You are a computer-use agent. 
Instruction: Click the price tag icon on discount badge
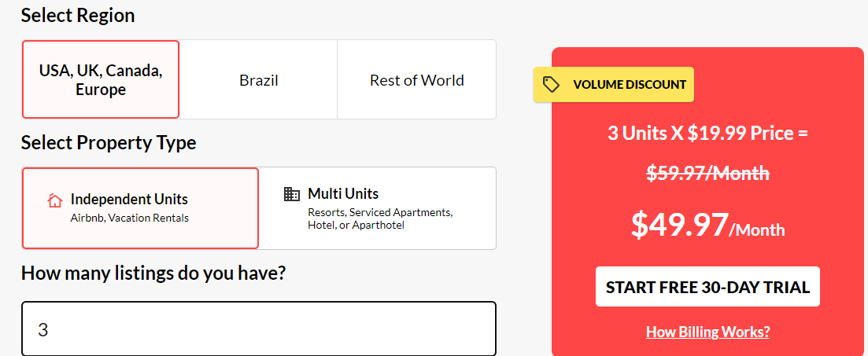(552, 85)
